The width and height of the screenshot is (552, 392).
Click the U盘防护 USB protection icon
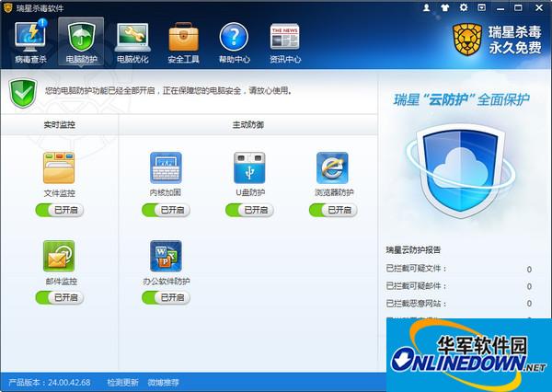pos(249,167)
